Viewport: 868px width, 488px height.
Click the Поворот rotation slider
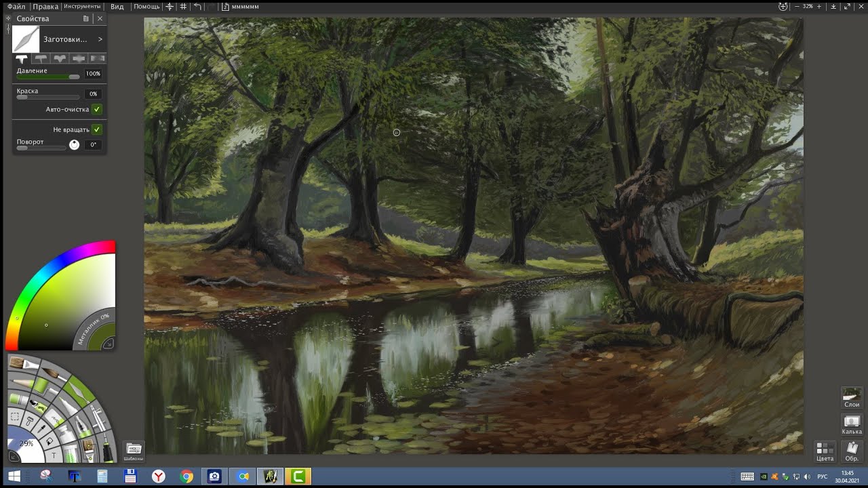pyautogui.click(x=41, y=148)
